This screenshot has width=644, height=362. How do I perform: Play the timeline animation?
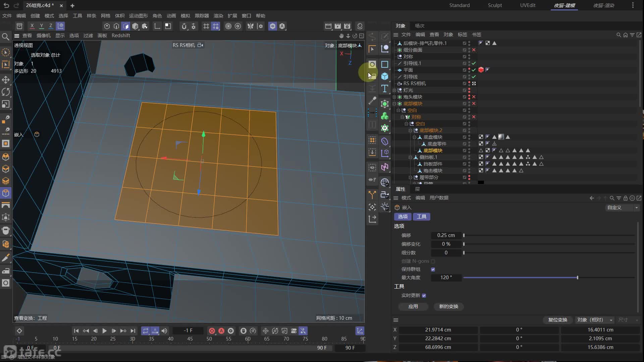point(104,331)
